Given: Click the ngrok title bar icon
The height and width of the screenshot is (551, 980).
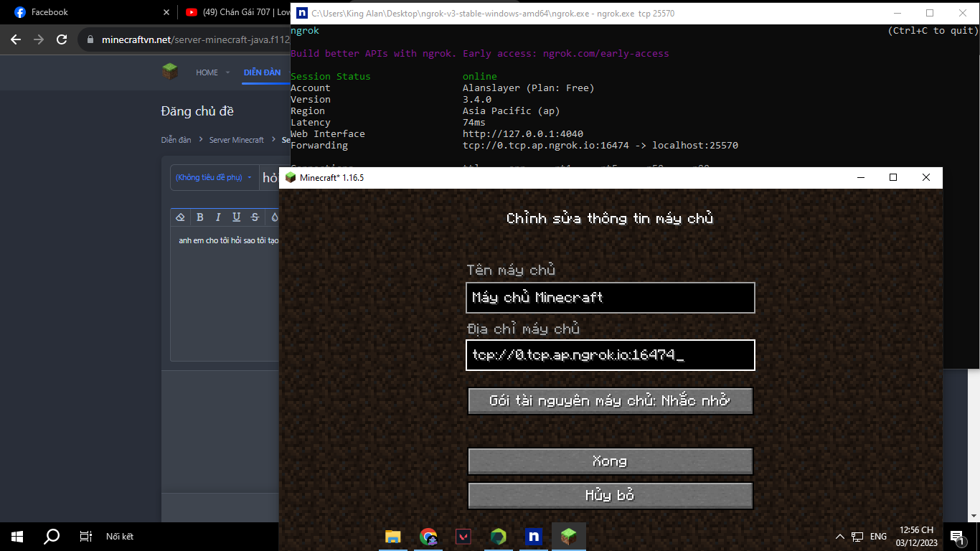Looking at the screenshot, I should (302, 13).
